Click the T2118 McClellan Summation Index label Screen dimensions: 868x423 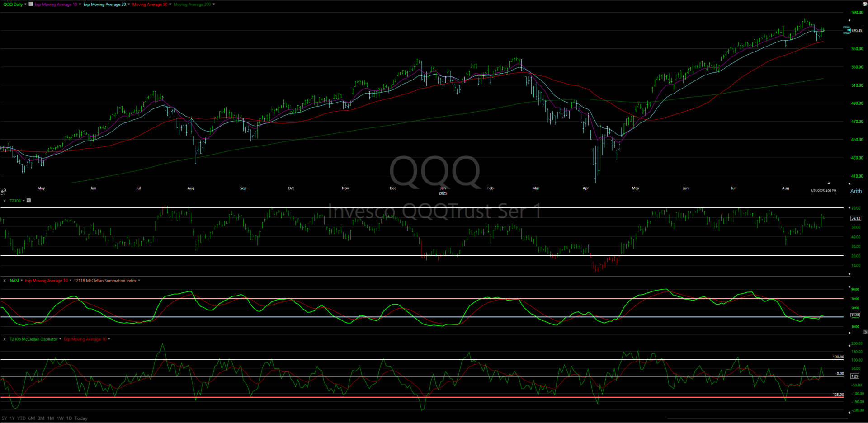(105, 281)
